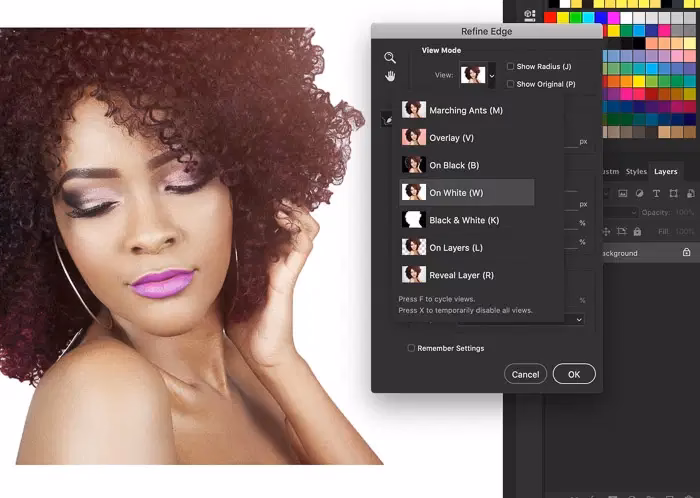Click the pixel layer filter icon
This screenshot has width=700, height=498.
622,193
